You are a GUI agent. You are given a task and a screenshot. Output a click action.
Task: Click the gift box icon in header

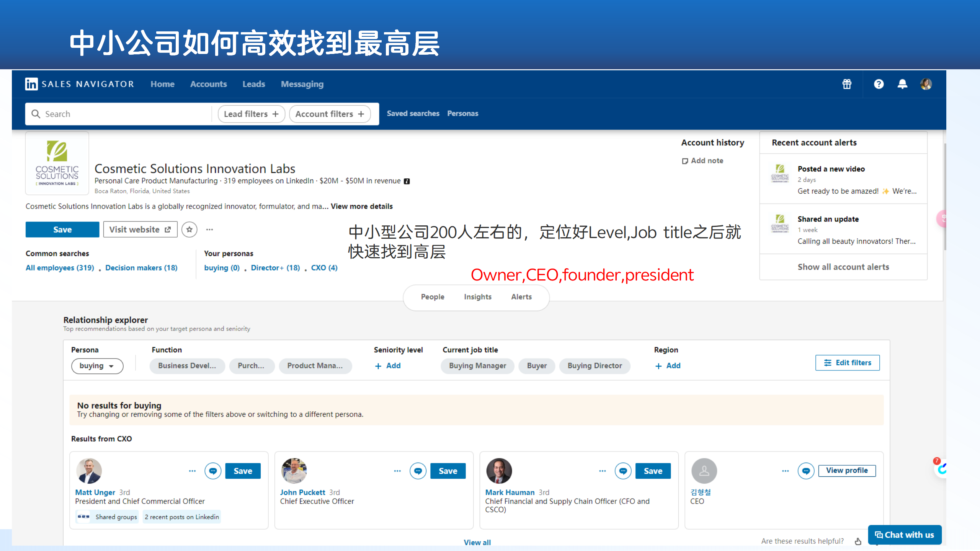[x=847, y=84]
